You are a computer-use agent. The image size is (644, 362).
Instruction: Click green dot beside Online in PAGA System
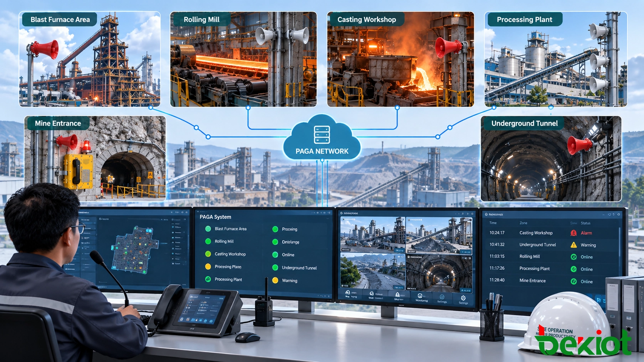pyautogui.click(x=275, y=255)
